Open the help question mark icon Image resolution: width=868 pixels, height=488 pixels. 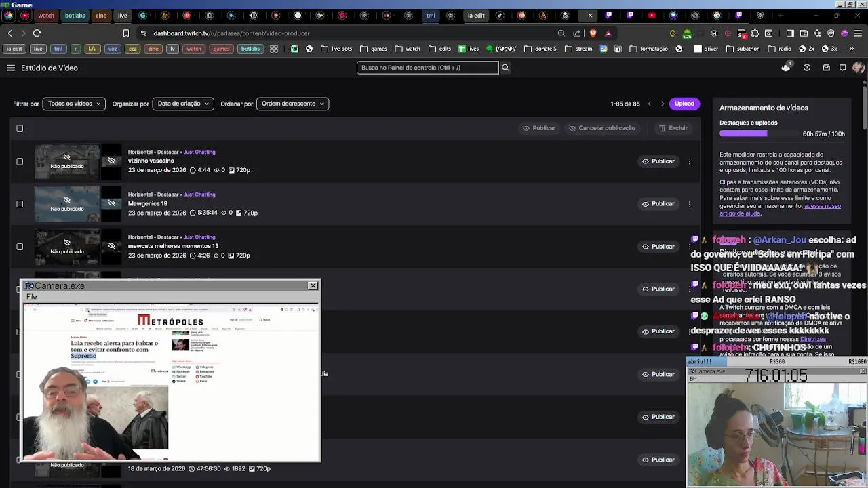pos(807,68)
